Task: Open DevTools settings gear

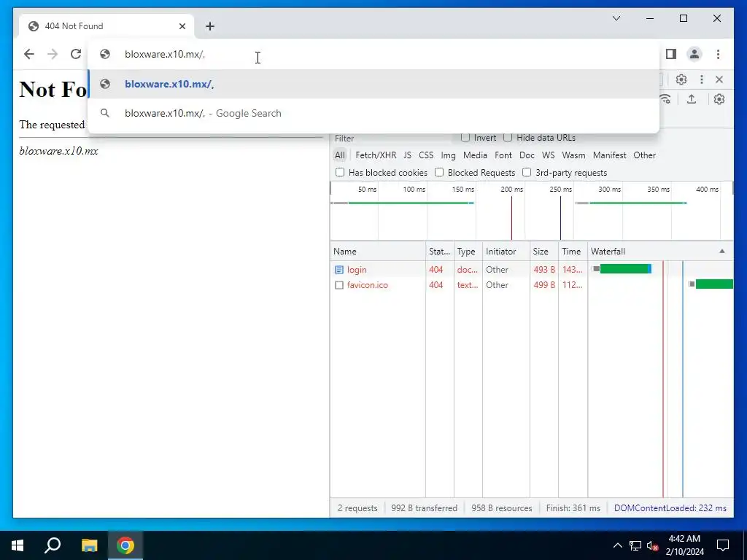Action: 681,79
